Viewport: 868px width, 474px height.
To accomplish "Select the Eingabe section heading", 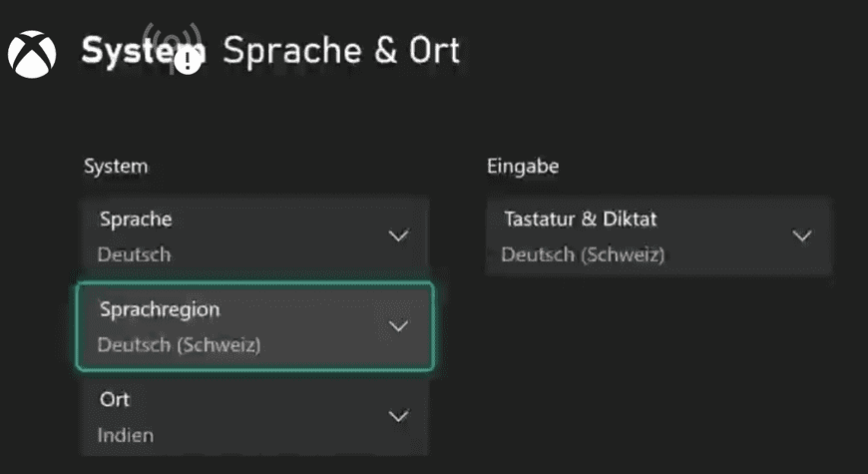I will 522,167.
